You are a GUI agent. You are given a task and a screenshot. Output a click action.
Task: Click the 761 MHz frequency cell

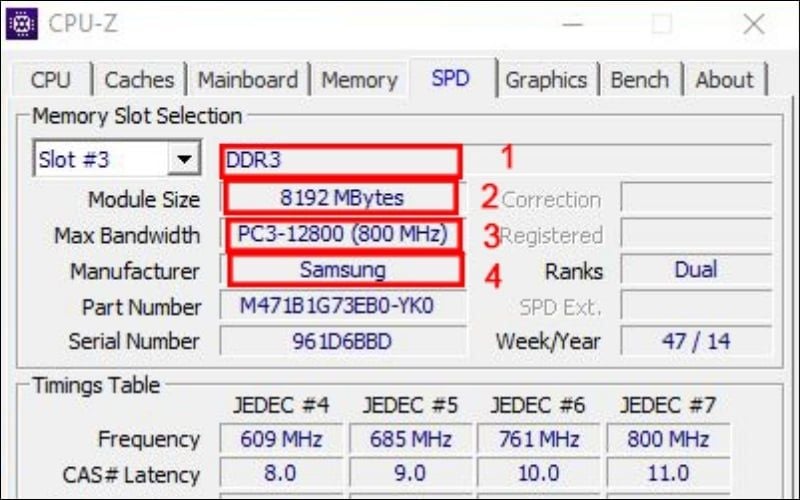tap(539, 439)
